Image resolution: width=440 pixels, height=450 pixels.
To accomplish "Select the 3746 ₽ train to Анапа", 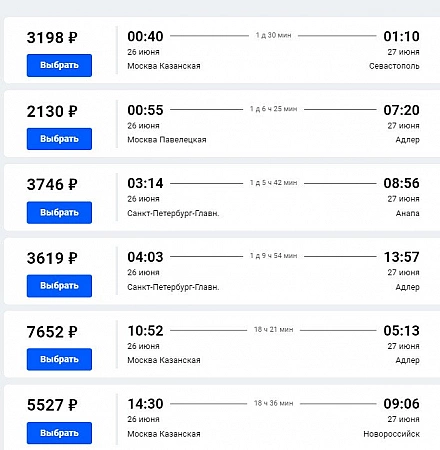I will (x=59, y=213).
